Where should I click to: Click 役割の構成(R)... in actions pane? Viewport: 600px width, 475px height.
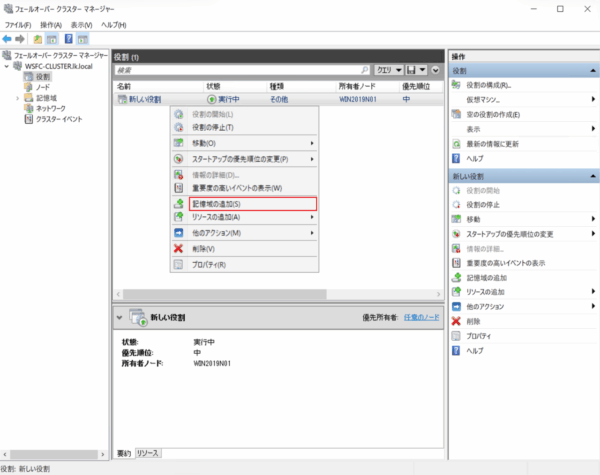pos(488,85)
